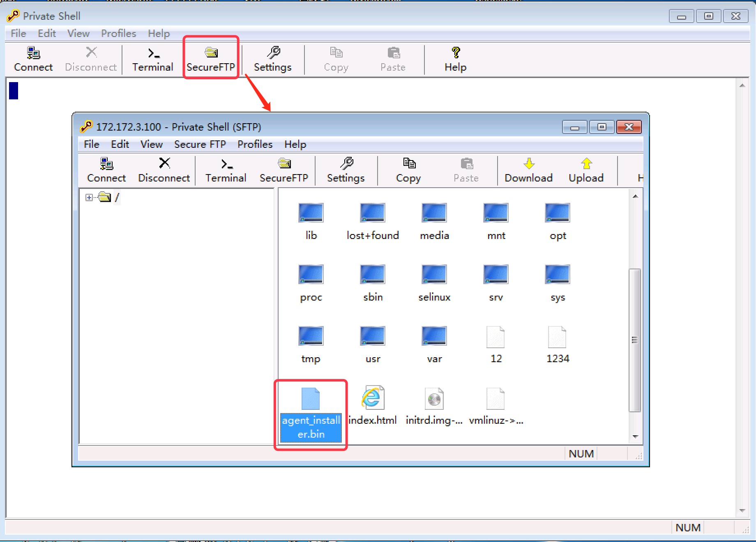Select the mnt folder
This screenshot has height=542, width=756.
(496, 222)
